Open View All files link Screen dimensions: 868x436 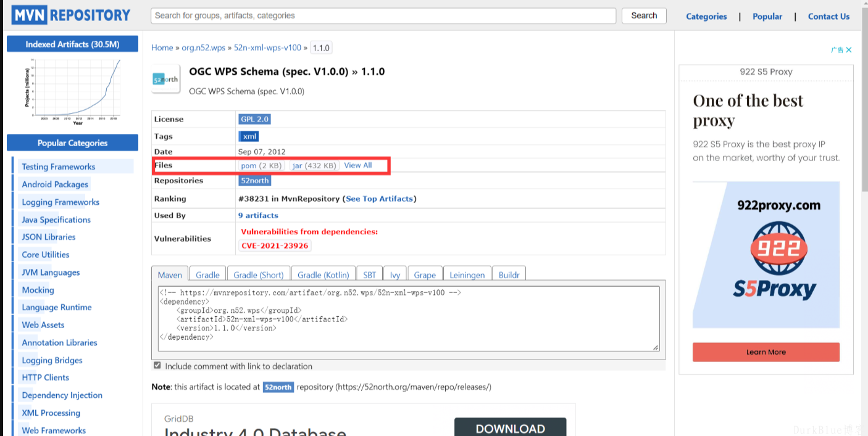pyautogui.click(x=358, y=165)
